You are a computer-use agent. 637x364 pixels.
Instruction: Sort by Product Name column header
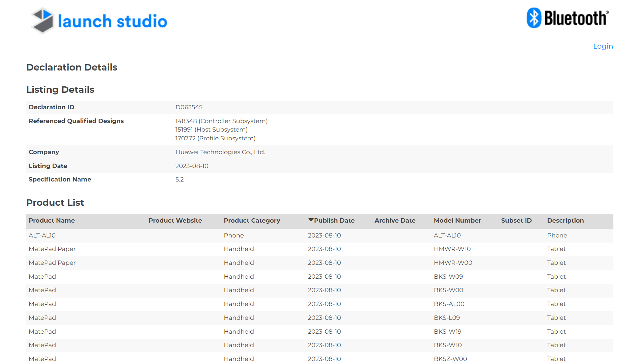pos(52,221)
